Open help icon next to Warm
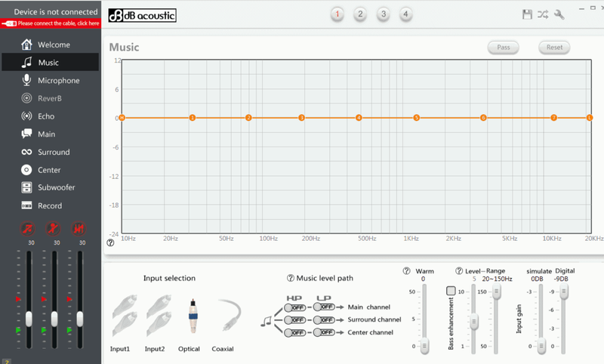The height and width of the screenshot is (364, 604). (406, 271)
